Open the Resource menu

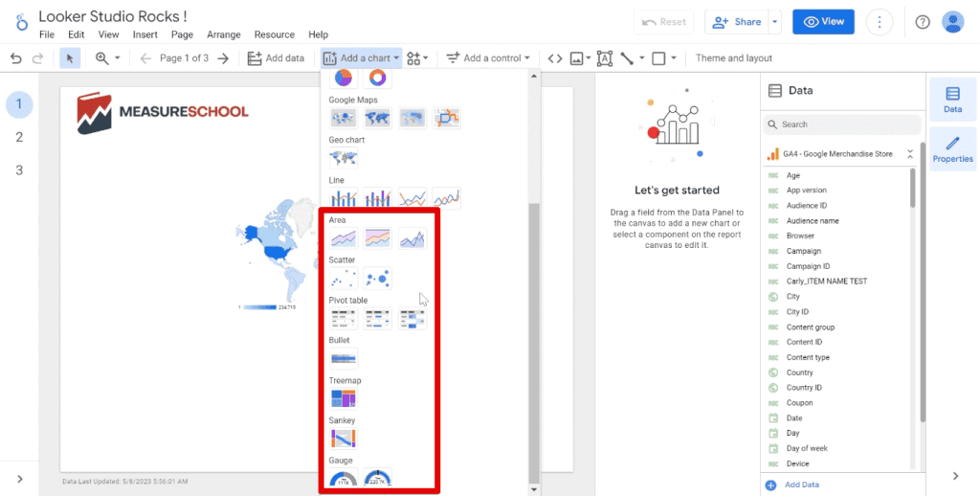click(275, 35)
